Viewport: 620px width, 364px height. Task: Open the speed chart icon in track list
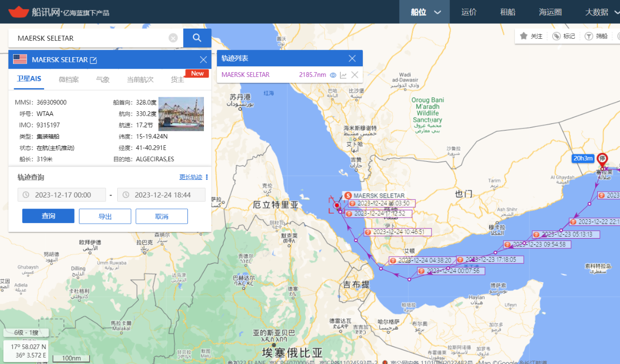click(x=343, y=75)
